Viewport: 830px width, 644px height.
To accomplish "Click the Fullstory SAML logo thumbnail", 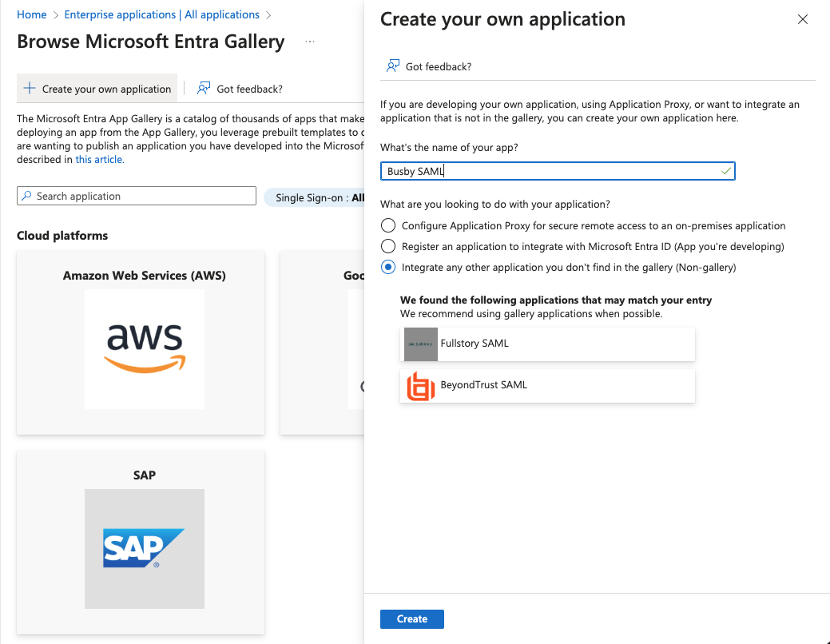I will click(x=421, y=344).
